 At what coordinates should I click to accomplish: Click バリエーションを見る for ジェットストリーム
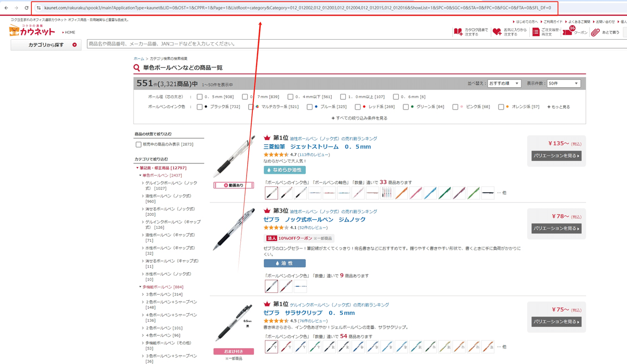pyautogui.click(x=556, y=156)
